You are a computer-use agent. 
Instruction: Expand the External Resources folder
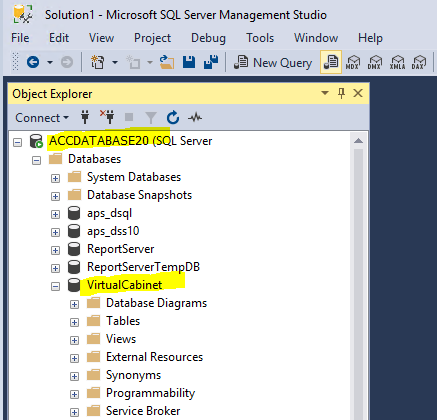pyautogui.click(x=74, y=358)
